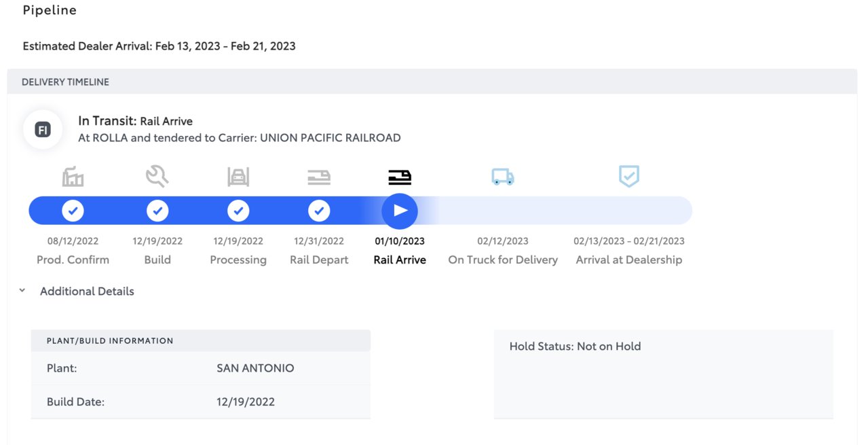Click the Prod. Confirm completed checkmark
Image resolution: width=868 pixels, height=445 pixels.
click(x=73, y=211)
